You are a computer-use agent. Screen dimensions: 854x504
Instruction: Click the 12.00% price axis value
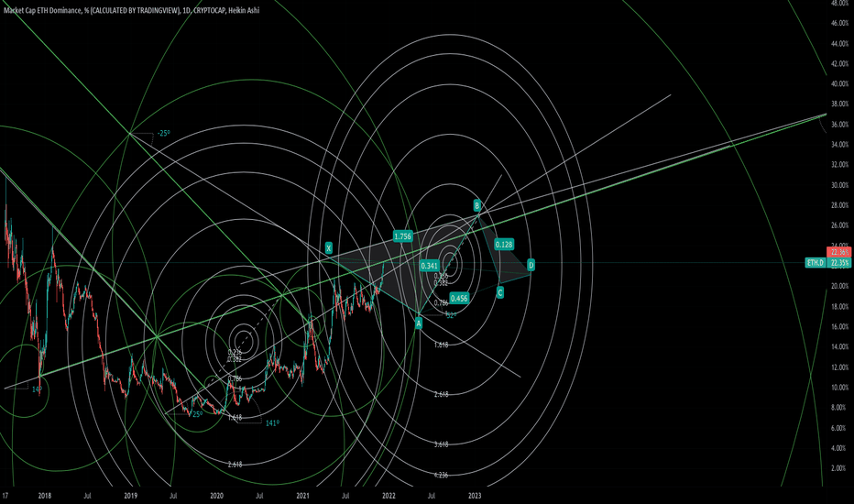coord(839,367)
